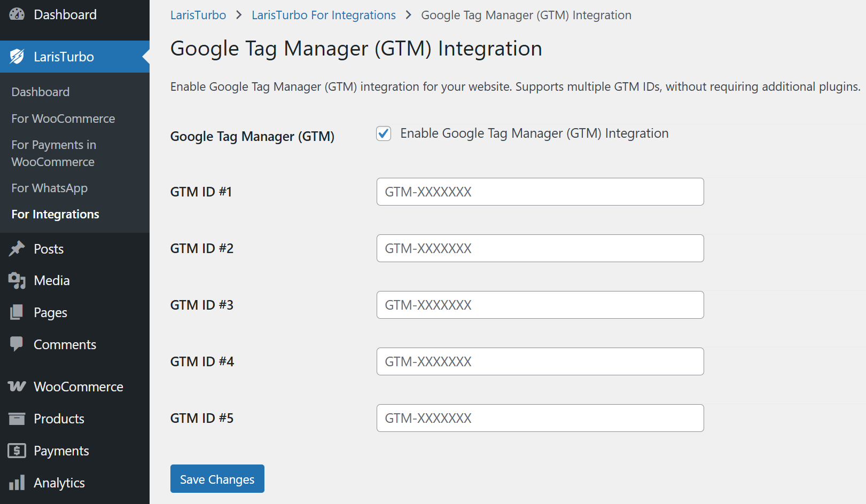
Task: Click the WooCommerce logo icon
Action: pos(17,387)
